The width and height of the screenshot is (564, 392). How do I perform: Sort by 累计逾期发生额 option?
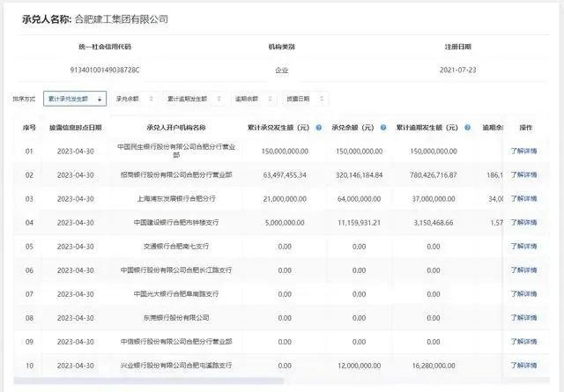(x=194, y=99)
